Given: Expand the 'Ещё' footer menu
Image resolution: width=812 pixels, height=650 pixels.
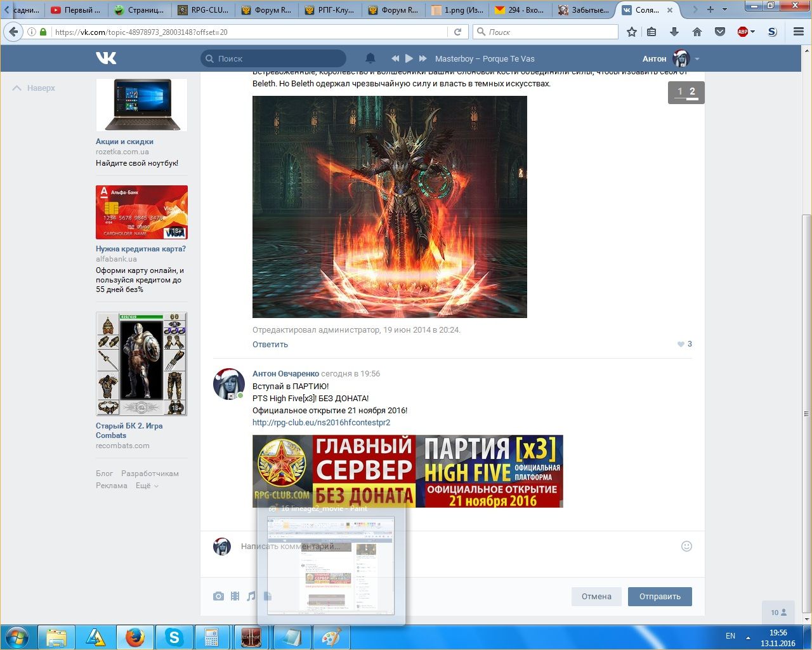Looking at the screenshot, I should (x=147, y=486).
